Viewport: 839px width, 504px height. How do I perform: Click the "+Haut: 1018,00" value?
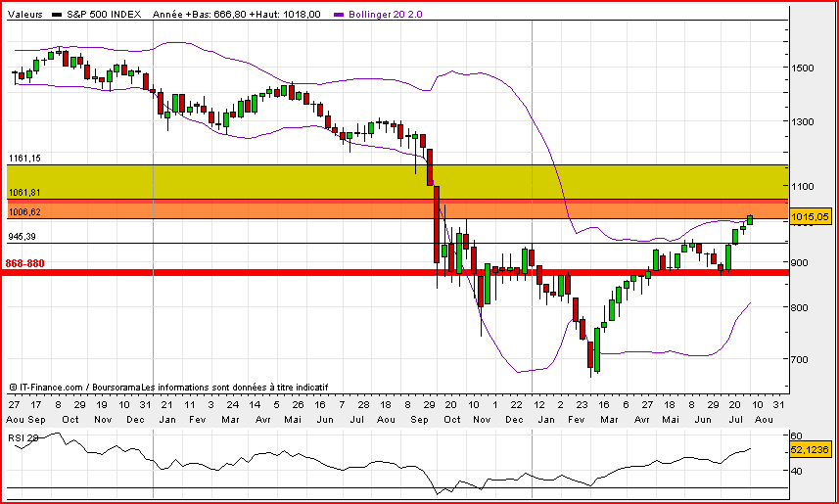[285, 15]
